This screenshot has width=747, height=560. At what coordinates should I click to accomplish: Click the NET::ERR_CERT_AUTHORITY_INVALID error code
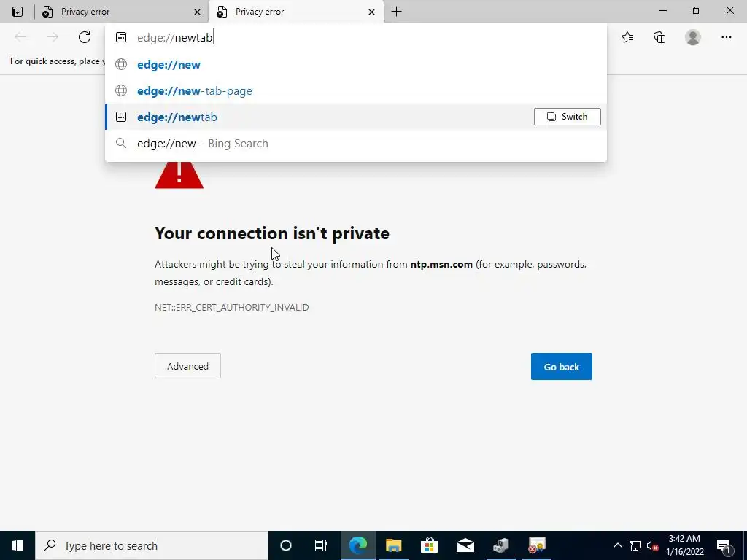[x=231, y=307]
